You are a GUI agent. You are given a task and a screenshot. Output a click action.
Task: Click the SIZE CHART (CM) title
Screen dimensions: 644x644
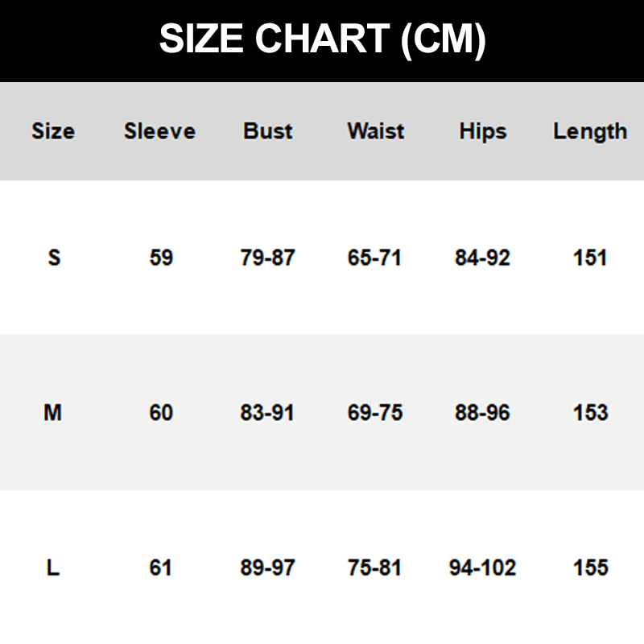(322, 39)
